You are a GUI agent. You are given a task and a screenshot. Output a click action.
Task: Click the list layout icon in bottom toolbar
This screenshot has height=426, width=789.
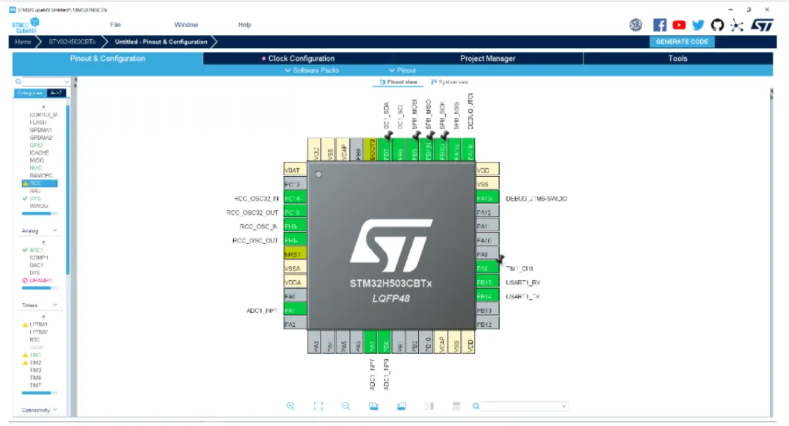[456, 406]
